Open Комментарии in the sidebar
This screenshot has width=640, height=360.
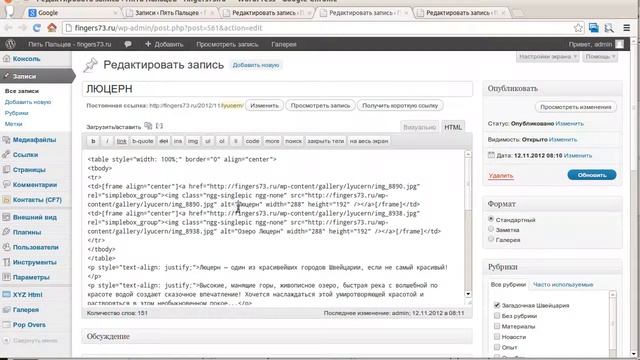tap(36, 185)
